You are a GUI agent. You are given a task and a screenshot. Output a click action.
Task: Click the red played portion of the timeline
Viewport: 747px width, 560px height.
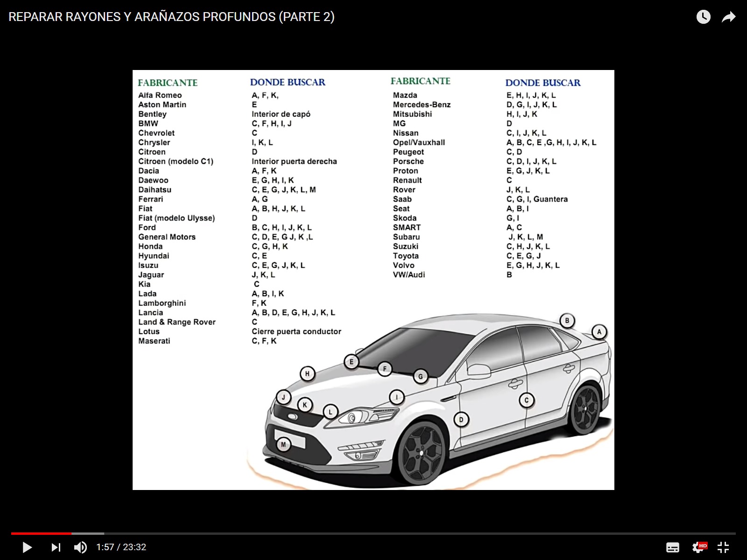point(41,533)
